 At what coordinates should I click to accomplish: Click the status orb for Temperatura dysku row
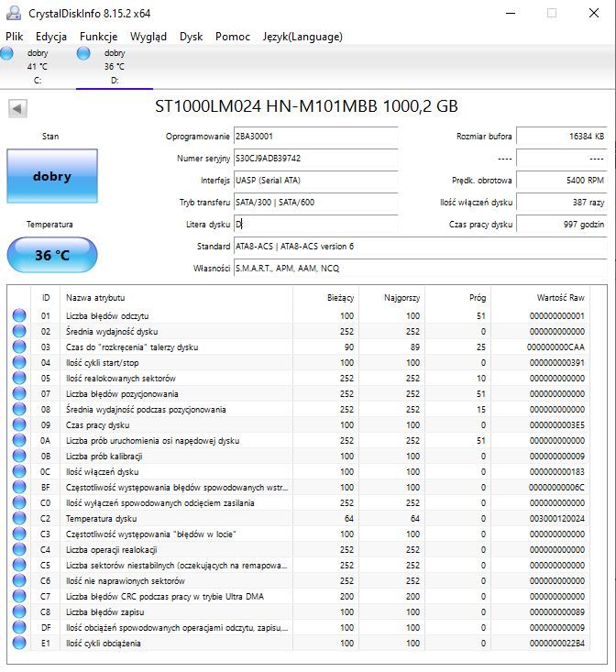click(19, 519)
